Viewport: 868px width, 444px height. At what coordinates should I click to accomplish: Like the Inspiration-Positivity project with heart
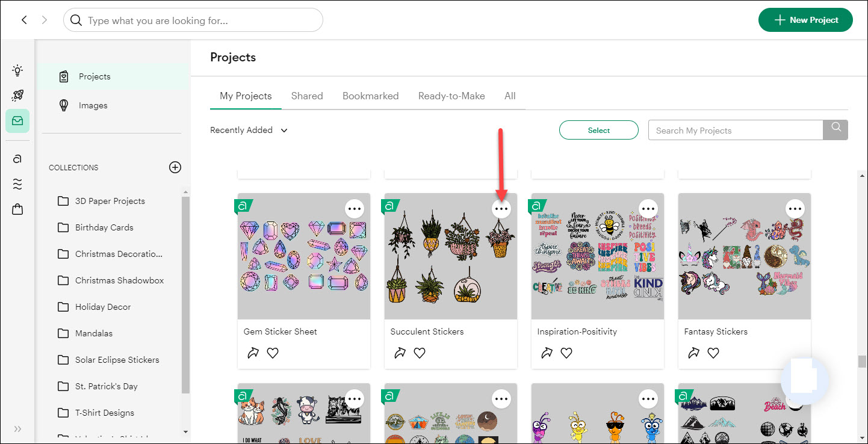coord(566,353)
